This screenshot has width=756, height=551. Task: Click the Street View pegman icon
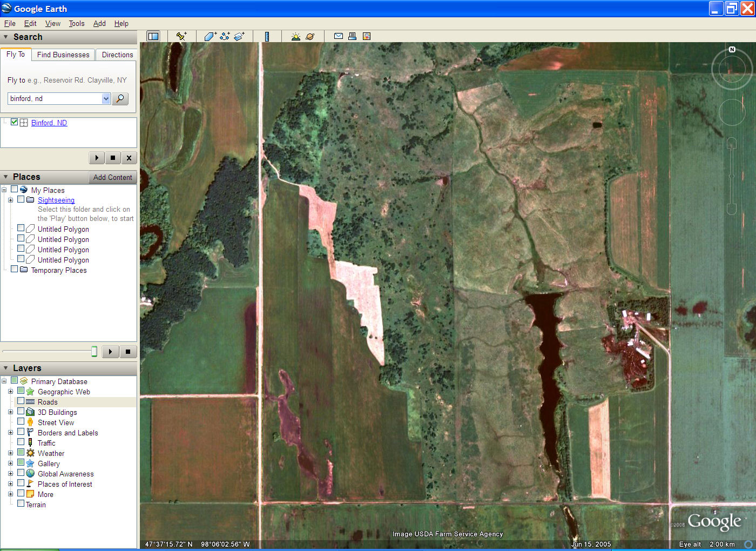(30, 422)
